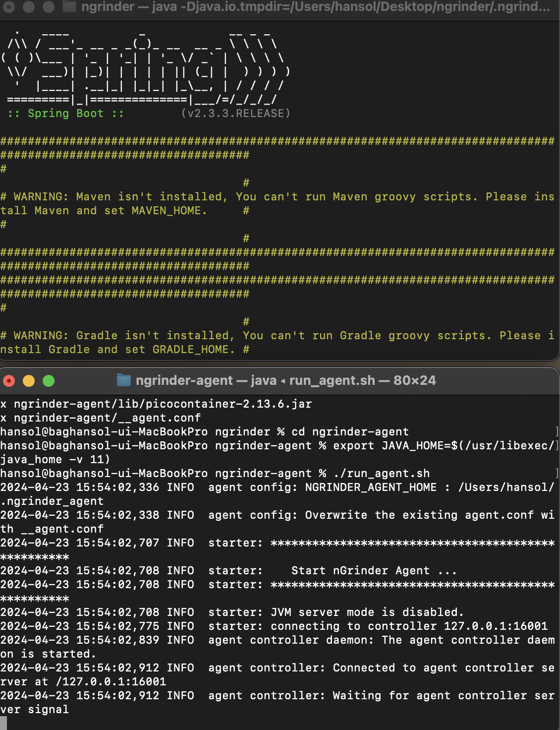The image size is (560, 730).
Task: Click timestamp '15:54:02,775' in agent log
Action: click(x=117, y=626)
